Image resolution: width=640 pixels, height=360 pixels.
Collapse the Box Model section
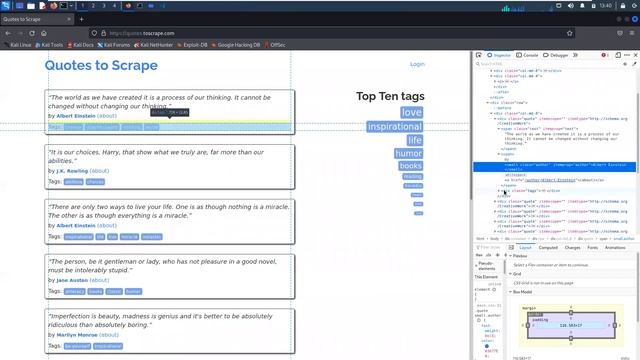(511, 292)
